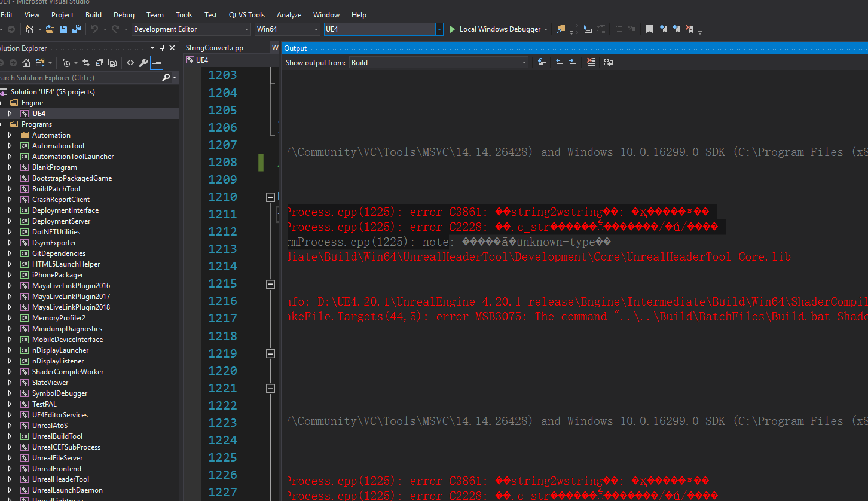Open Local Windows Debugger dropdown arrow
Image resolution: width=868 pixels, height=501 pixels.
coord(546,29)
